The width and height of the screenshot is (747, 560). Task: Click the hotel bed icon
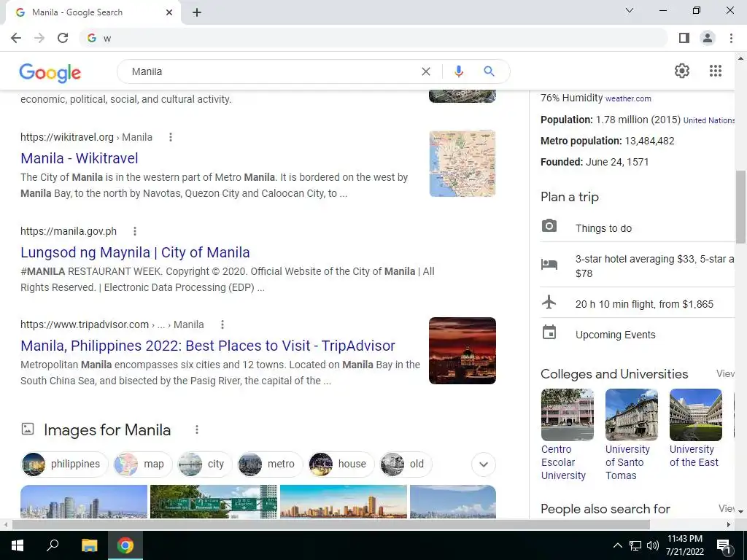549,263
